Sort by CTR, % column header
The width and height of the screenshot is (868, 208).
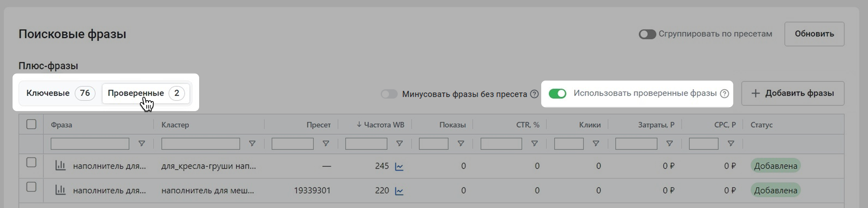point(528,125)
